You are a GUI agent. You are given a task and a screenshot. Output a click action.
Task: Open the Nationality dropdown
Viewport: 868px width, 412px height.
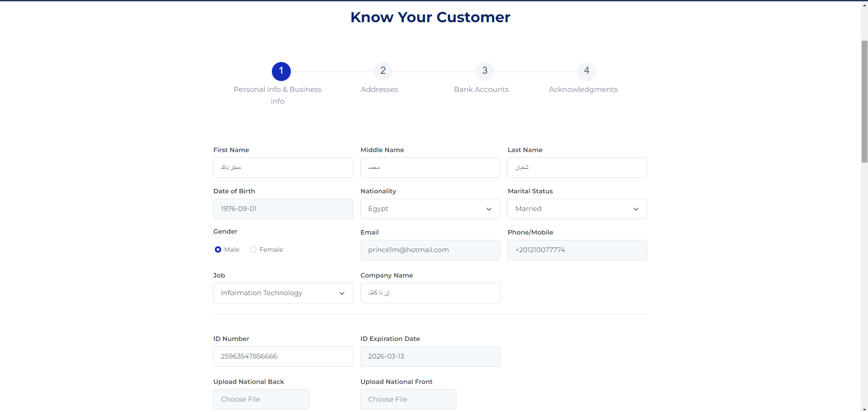click(x=430, y=209)
